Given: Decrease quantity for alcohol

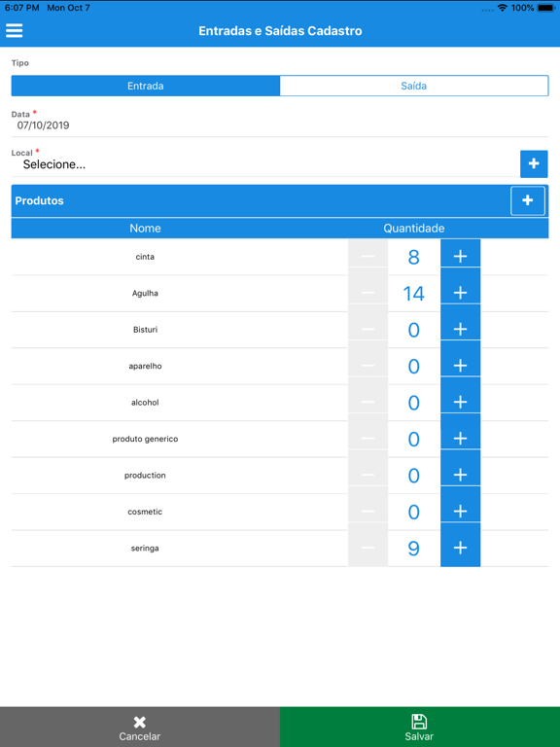Looking at the screenshot, I should [367, 403].
